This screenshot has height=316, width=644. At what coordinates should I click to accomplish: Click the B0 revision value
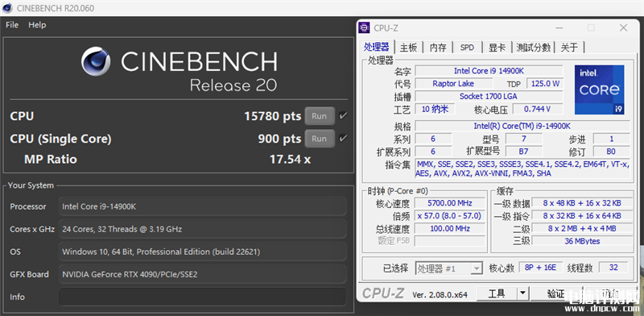(x=611, y=152)
